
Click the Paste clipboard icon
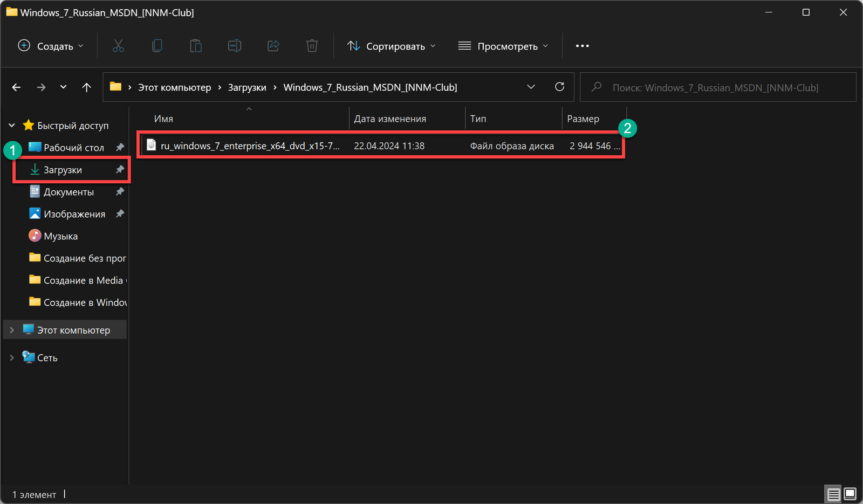(196, 46)
